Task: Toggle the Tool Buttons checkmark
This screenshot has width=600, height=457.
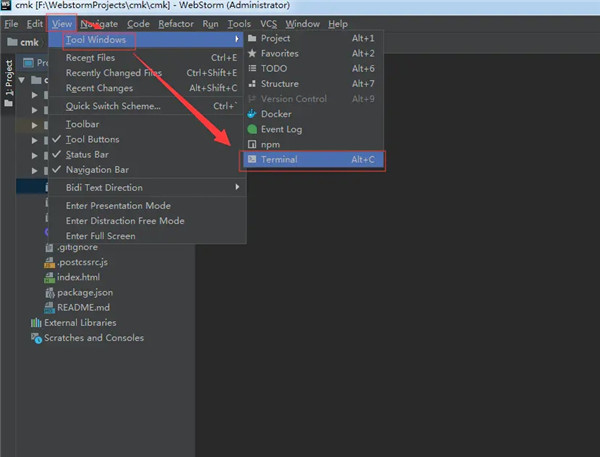Action: click(57, 139)
